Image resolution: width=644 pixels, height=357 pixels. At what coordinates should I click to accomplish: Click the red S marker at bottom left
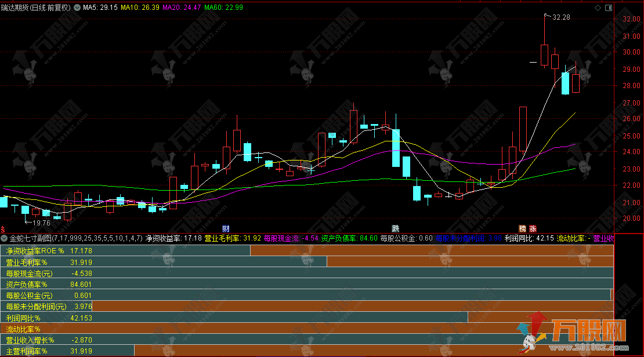tap(3, 229)
